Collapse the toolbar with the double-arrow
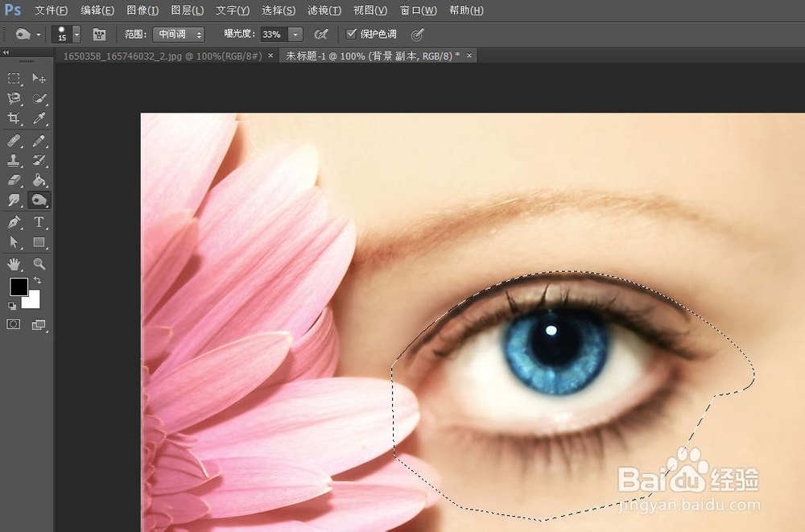 click(x=6, y=52)
